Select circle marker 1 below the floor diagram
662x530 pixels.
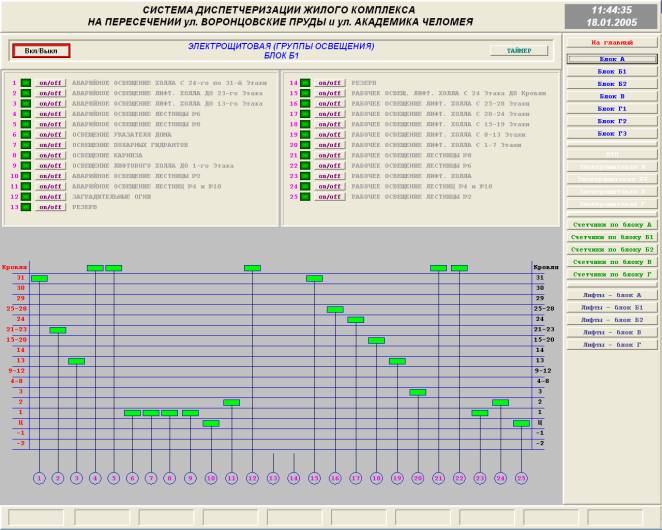point(38,478)
